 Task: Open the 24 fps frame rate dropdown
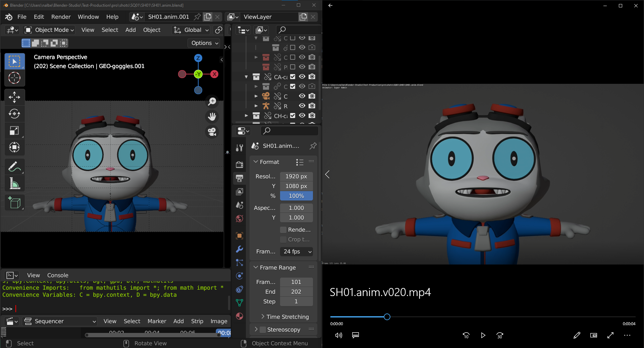(x=297, y=251)
